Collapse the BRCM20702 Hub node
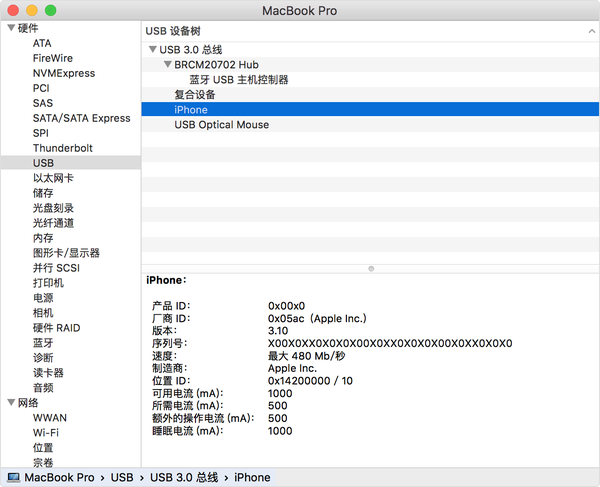 click(x=167, y=65)
